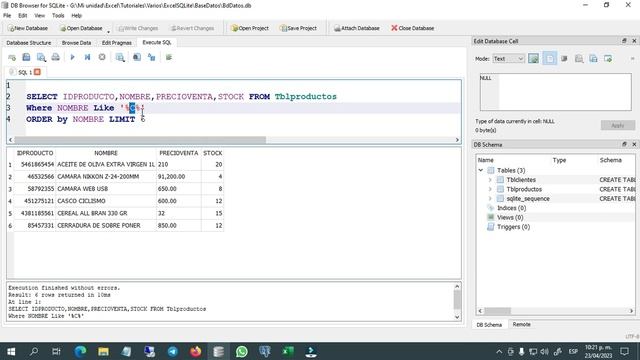Select Views (0) in schema tree
The image size is (640, 360).
(x=510, y=217)
